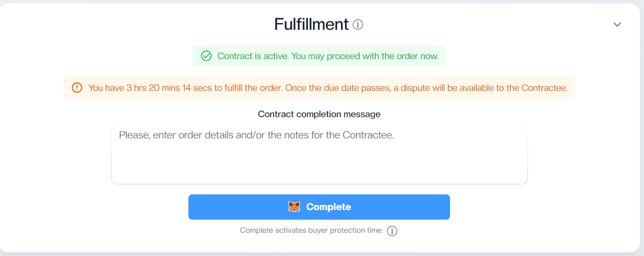This screenshot has height=256, width=644.
Task: Click the orange exclamation warning icon
Action: coord(77,88)
